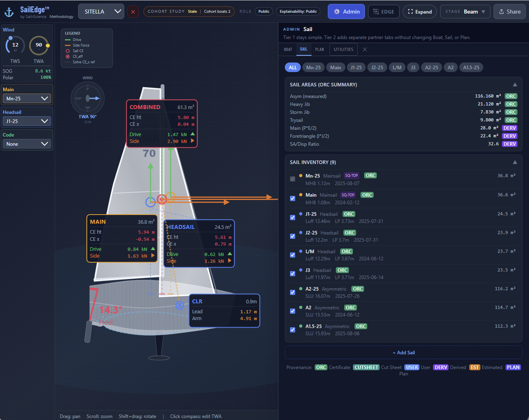Filter by the J2-25 chip
The width and height of the screenshot is (529, 420).
pyautogui.click(x=377, y=67)
